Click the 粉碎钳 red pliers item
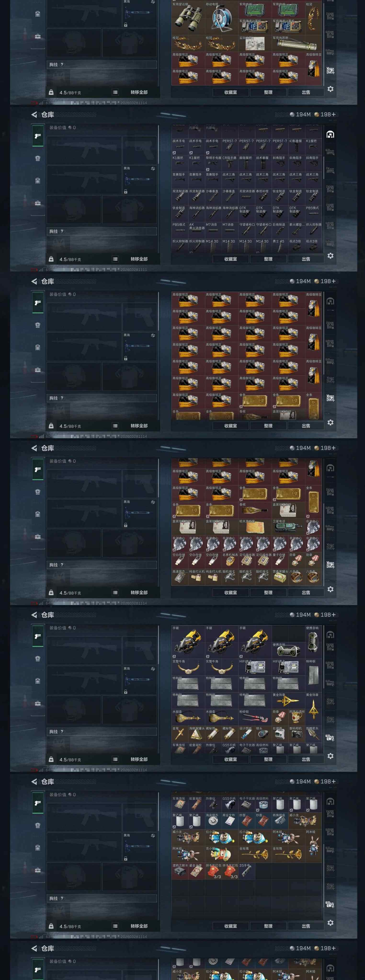This screenshot has height=980, width=365. click(255, 717)
